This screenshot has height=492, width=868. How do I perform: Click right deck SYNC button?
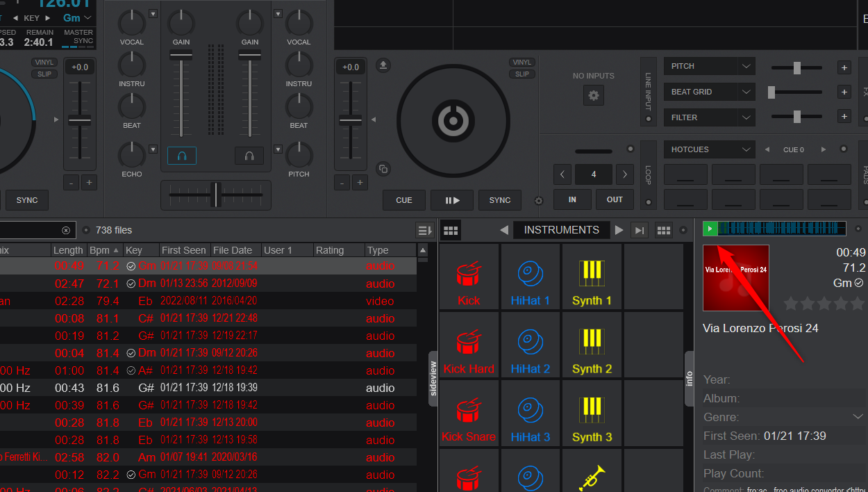tap(500, 200)
